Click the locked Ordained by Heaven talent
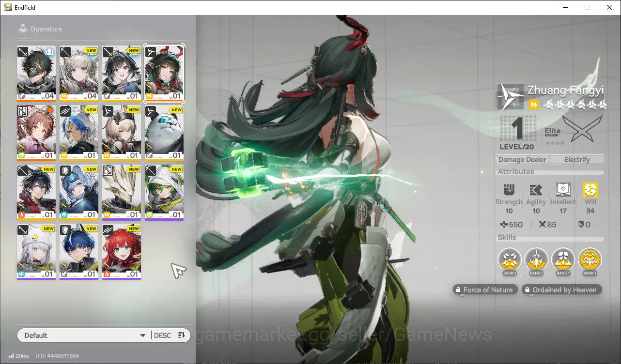 point(562,290)
